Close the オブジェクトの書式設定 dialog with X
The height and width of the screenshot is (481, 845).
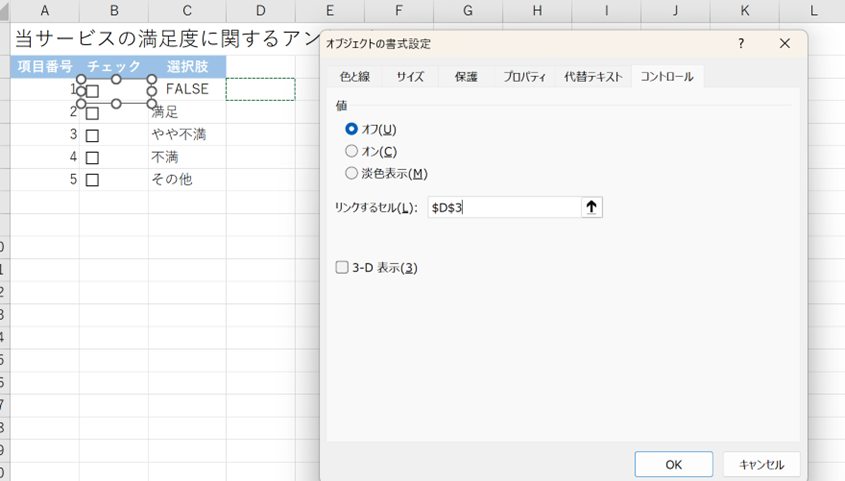point(785,44)
